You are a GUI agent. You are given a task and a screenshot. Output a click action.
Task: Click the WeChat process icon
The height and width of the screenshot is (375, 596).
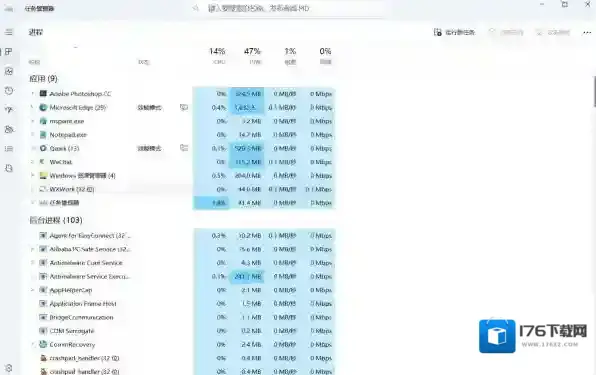[43, 162]
